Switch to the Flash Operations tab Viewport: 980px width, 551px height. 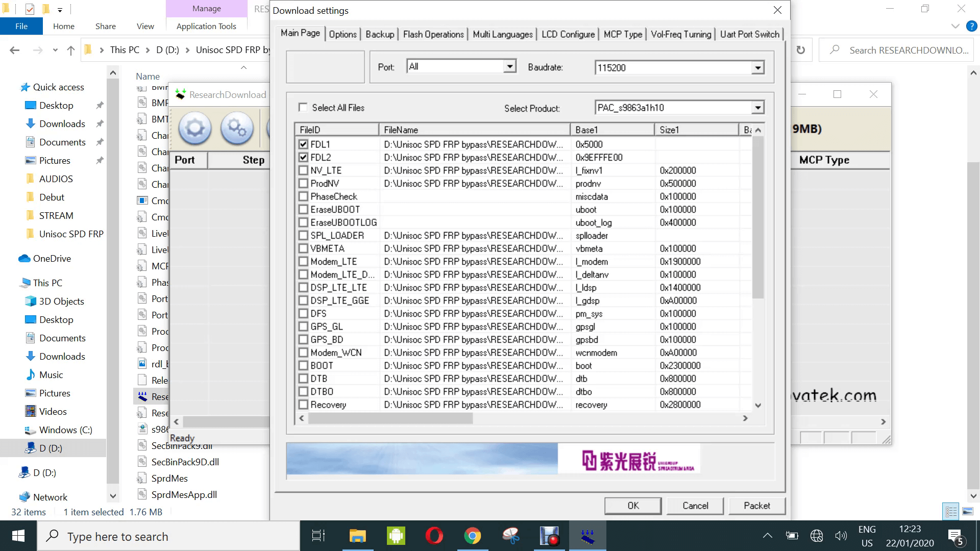[x=432, y=34]
